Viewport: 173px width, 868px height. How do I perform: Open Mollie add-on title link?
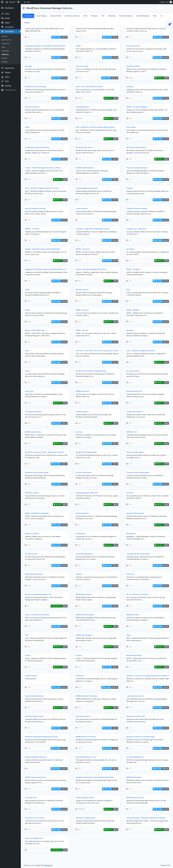(27, 127)
